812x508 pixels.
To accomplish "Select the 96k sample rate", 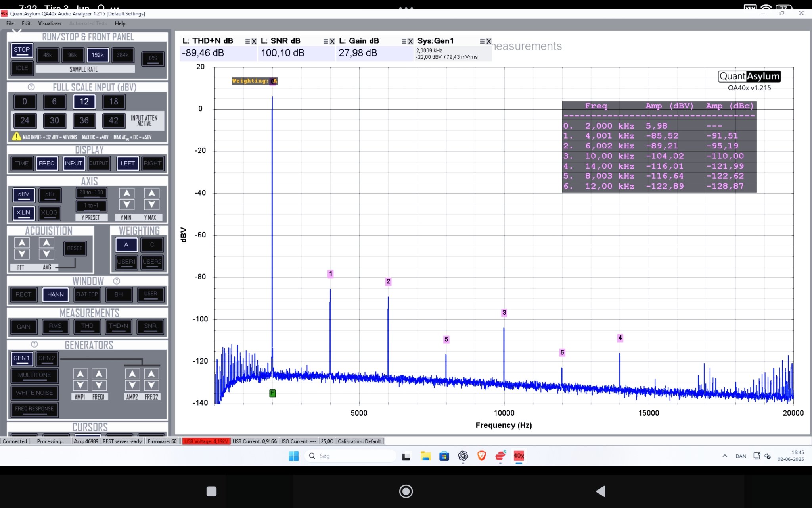I will [73, 55].
